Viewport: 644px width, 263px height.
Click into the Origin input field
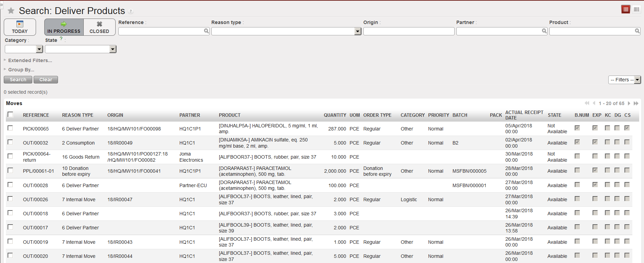[x=409, y=32]
